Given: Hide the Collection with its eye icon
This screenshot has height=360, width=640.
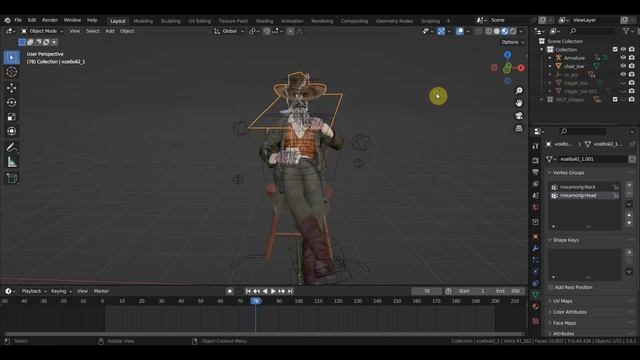Looking at the screenshot, I should point(623,49).
